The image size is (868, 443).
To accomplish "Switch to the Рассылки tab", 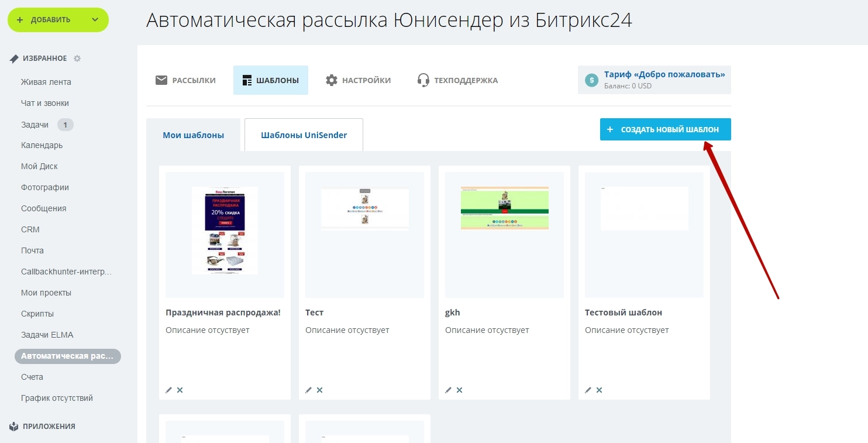I will (x=185, y=80).
